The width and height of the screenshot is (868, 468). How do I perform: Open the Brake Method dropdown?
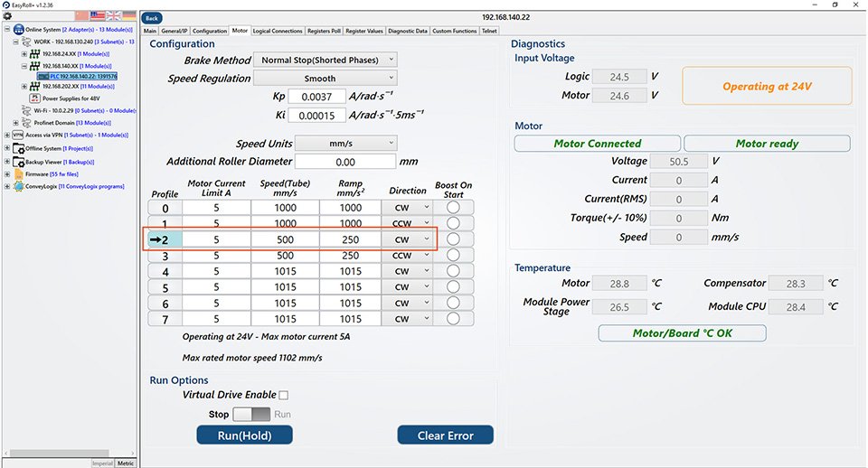tap(325, 60)
